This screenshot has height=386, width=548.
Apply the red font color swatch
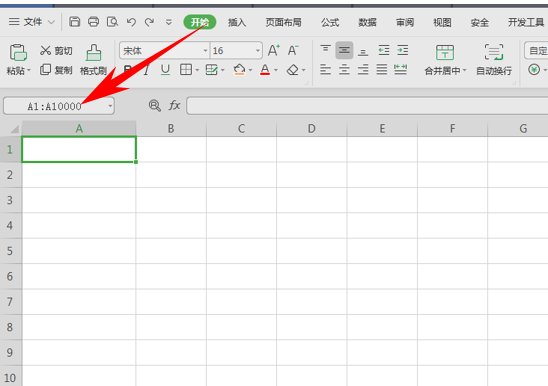point(265,70)
